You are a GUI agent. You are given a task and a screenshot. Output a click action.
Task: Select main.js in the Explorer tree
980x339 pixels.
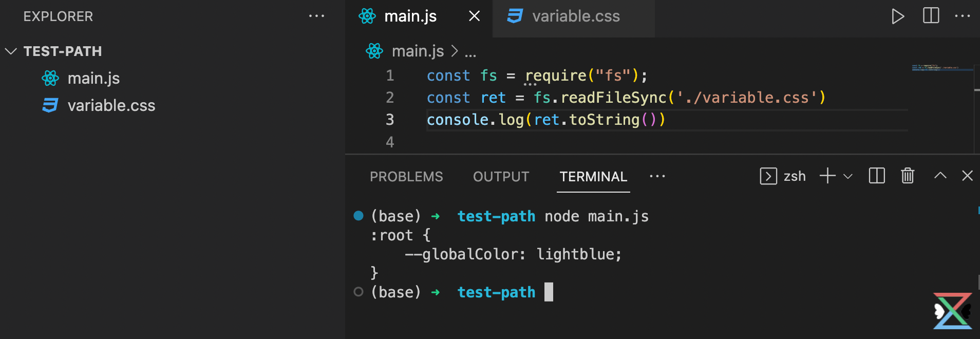[x=93, y=79]
